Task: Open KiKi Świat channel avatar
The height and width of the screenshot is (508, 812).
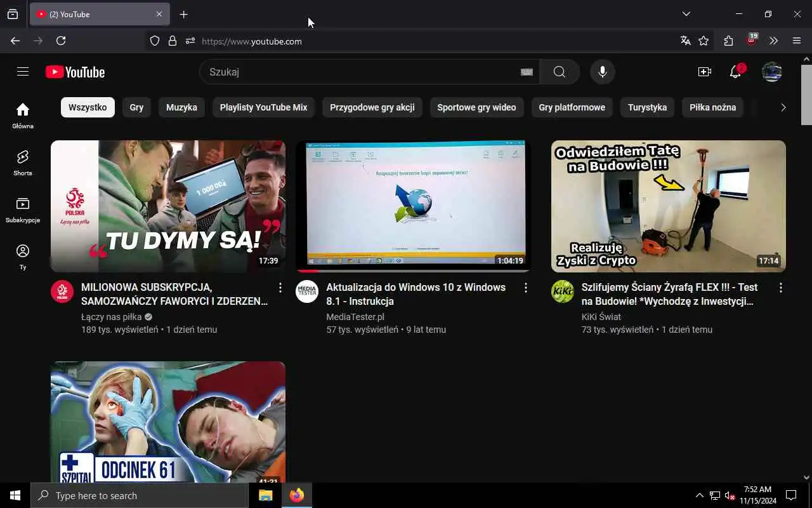Action: tap(563, 291)
